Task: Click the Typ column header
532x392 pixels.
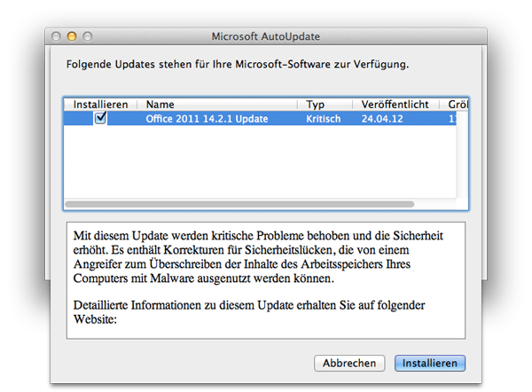Action: [x=325, y=104]
